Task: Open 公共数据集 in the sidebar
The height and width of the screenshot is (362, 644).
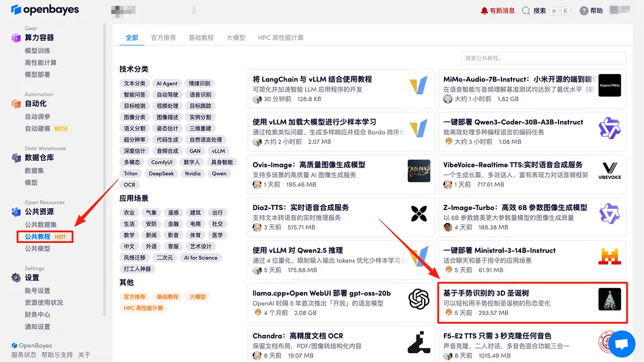Action: [40, 225]
